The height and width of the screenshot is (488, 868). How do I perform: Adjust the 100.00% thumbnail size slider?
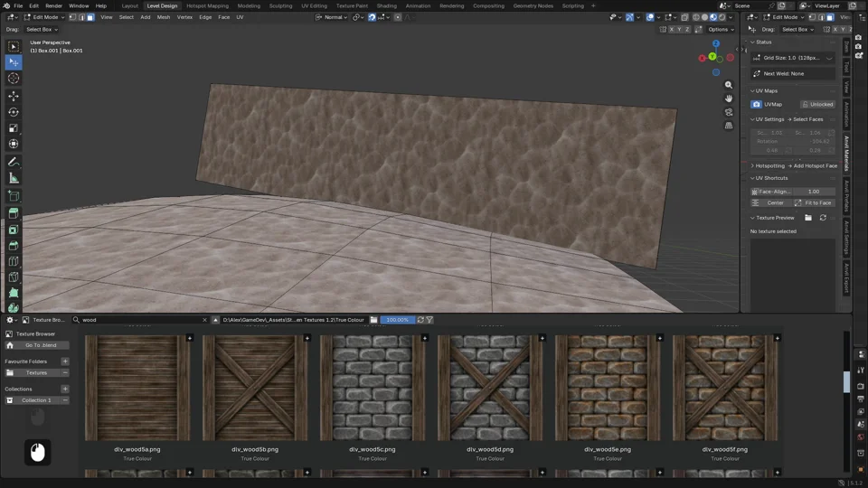pos(397,320)
